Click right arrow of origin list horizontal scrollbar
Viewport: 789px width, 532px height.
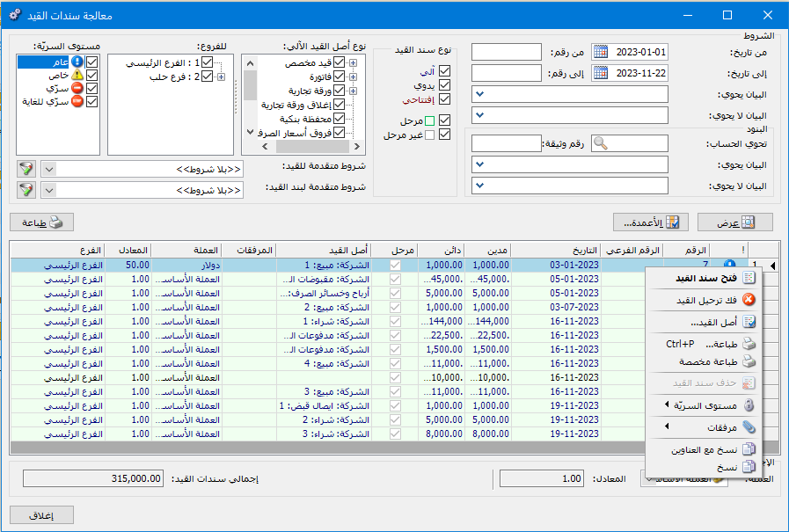tap(357, 146)
